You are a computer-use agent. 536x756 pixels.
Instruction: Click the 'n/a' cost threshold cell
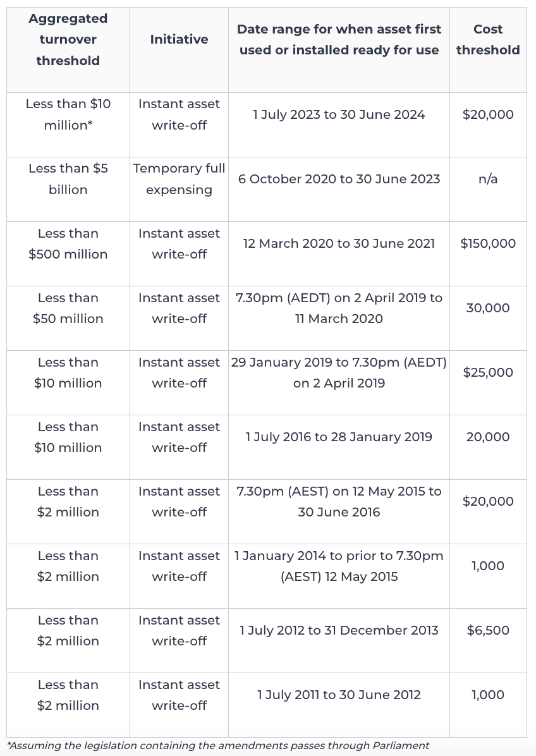[488, 179]
